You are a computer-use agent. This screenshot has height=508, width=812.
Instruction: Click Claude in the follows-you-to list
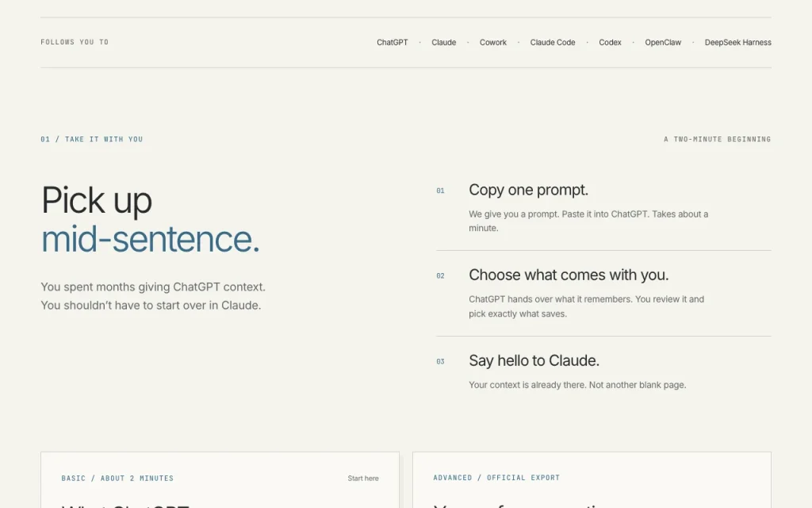pos(444,43)
